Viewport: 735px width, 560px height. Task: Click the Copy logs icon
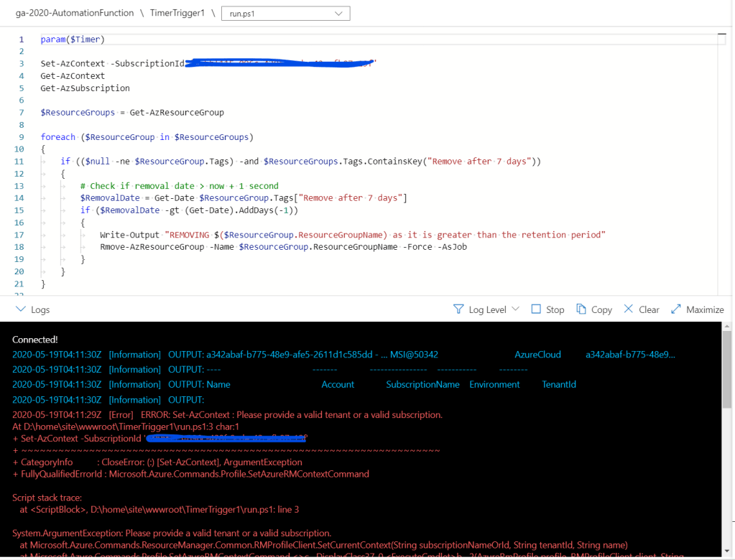(x=581, y=309)
